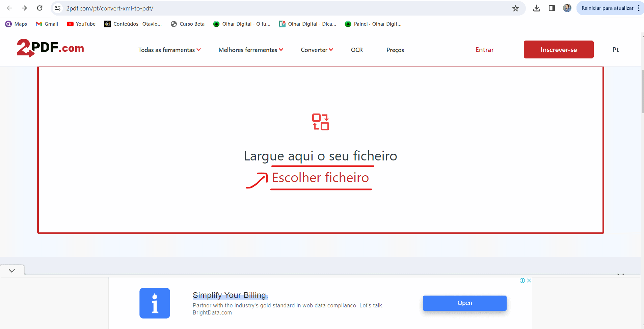
Task: Click the 2PDF.com logo
Action: [50, 48]
